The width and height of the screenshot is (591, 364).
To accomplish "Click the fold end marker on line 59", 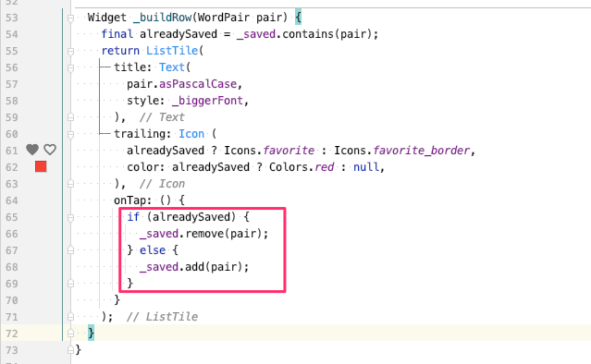I will coord(70,117).
